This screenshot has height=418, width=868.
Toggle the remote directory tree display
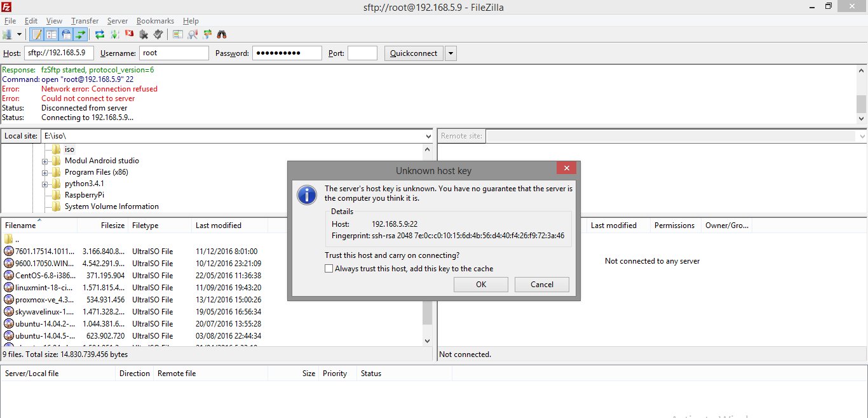coord(66,34)
